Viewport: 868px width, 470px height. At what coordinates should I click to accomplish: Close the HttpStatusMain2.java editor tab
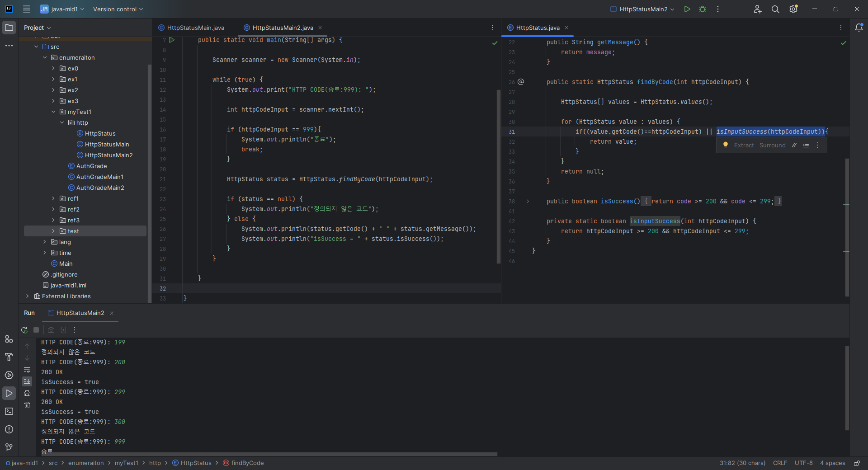320,28
